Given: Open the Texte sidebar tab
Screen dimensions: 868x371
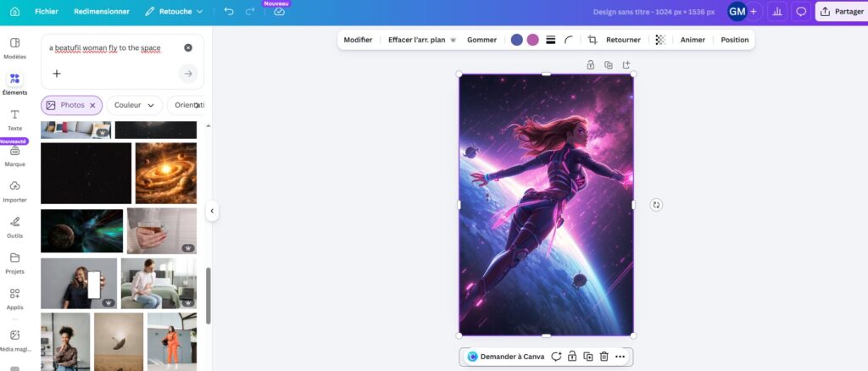Looking at the screenshot, I should pos(15,120).
